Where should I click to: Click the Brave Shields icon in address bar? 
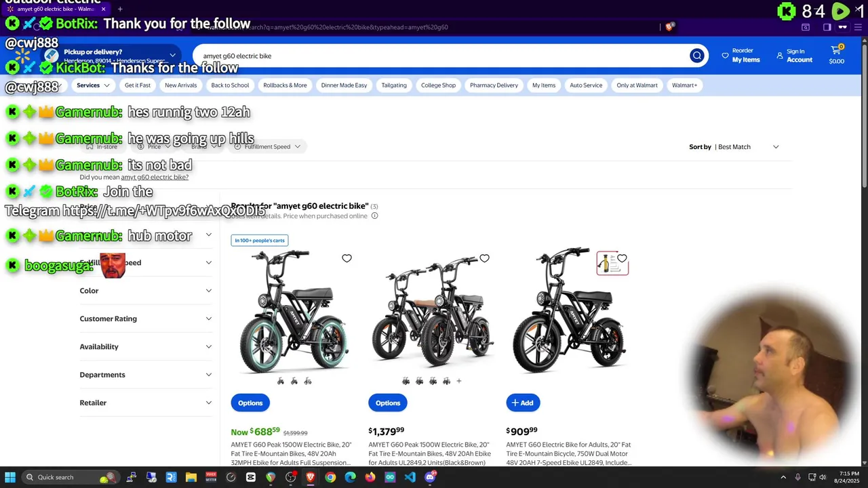coord(669,27)
